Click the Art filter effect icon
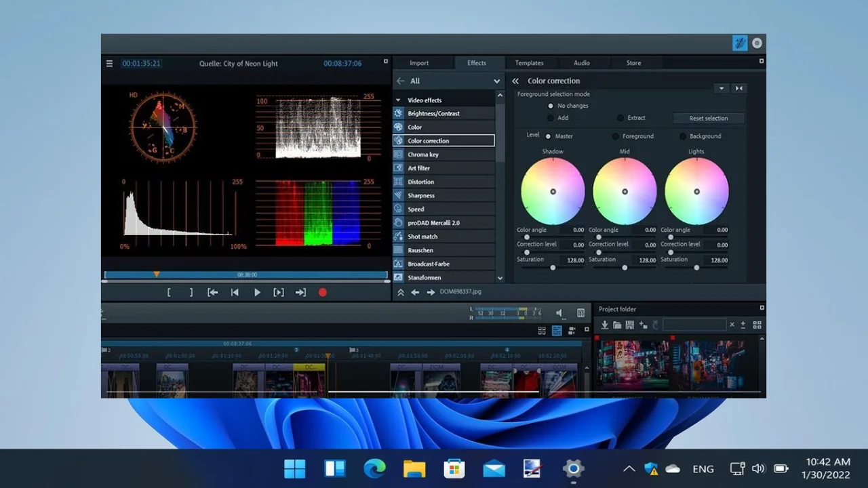 coord(399,168)
